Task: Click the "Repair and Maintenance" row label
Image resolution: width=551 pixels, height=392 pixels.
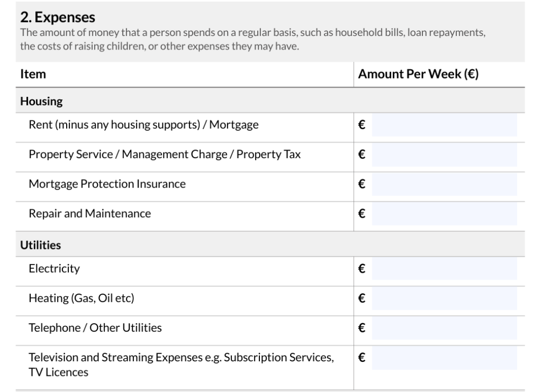Action: (90, 213)
